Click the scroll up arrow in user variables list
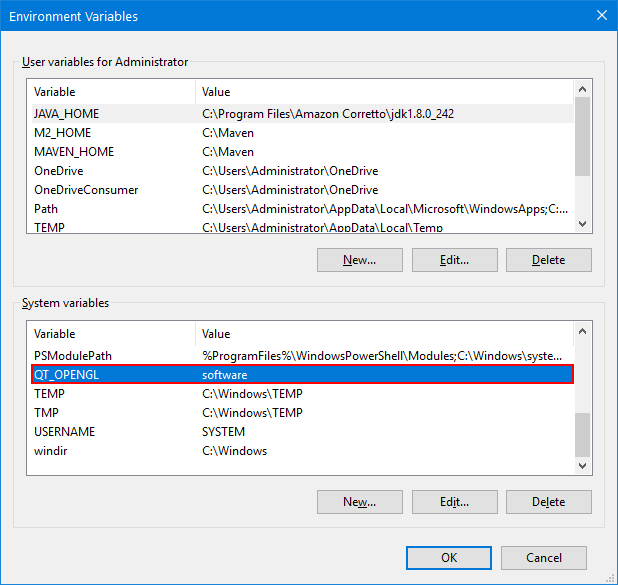The image size is (618, 585). coord(582,89)
